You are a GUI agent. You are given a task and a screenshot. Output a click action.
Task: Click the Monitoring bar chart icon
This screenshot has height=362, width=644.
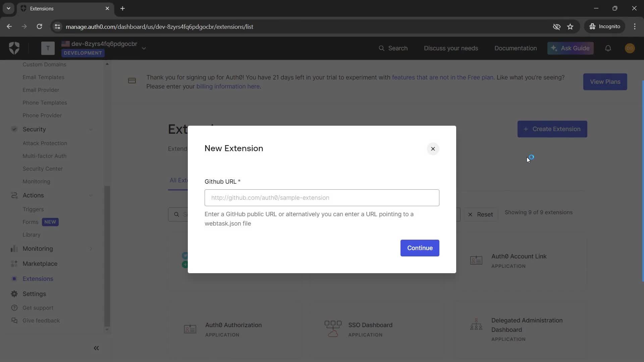(14, 248)
